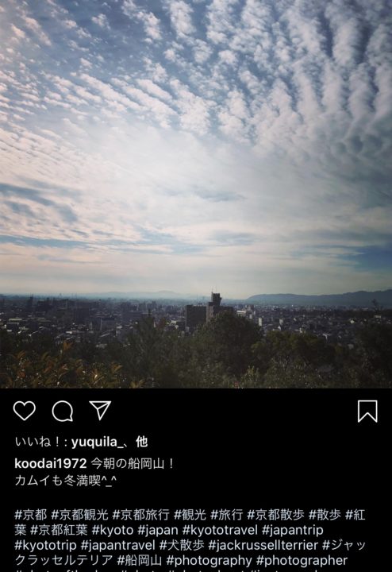Screen dimensions: 392x572
Task: Open the #kyototravel hashtag
Action: click(220, 530)
